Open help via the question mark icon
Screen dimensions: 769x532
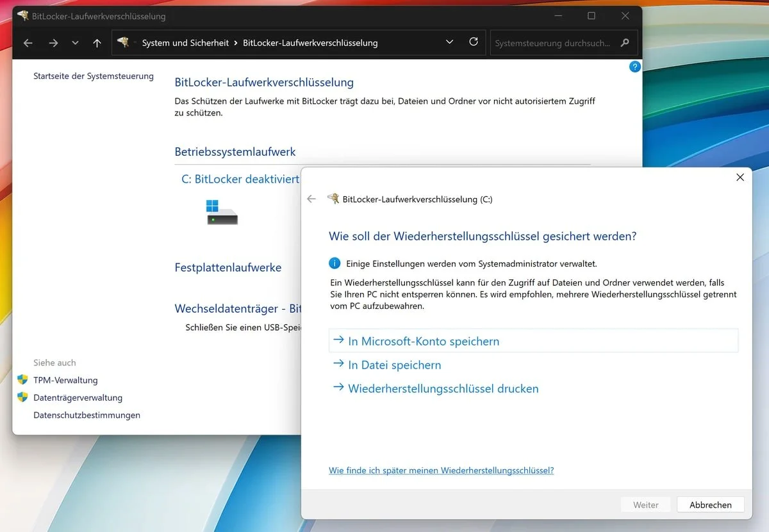(634, 66)
